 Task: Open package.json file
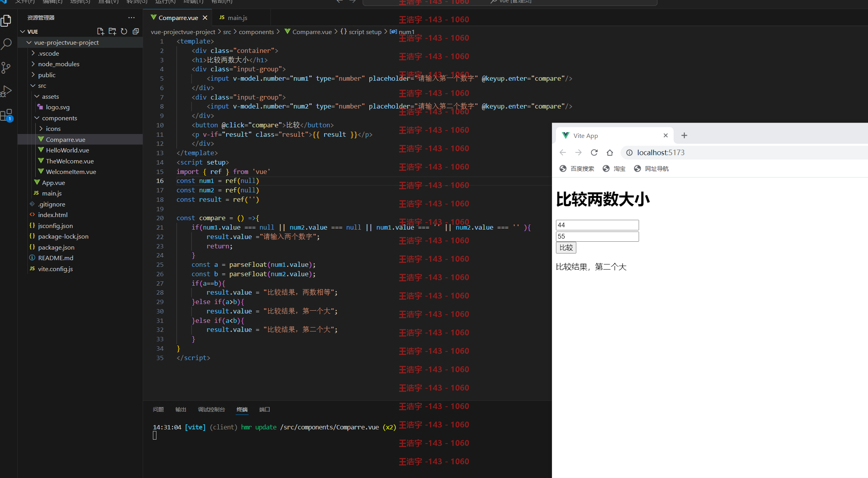tap(56, 247)
